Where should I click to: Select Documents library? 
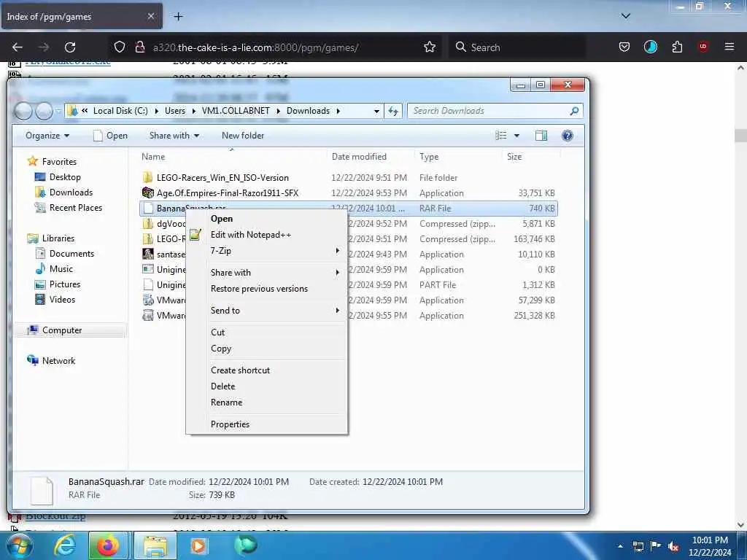(x=65, y=254)
